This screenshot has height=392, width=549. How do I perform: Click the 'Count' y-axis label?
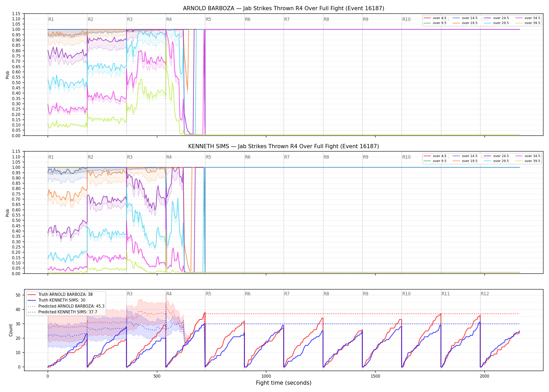[11, 330]
